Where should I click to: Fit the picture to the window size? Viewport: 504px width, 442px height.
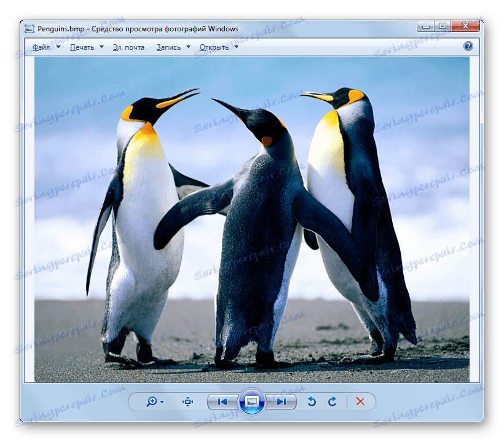pyautogui.click(x=187, y=401)
